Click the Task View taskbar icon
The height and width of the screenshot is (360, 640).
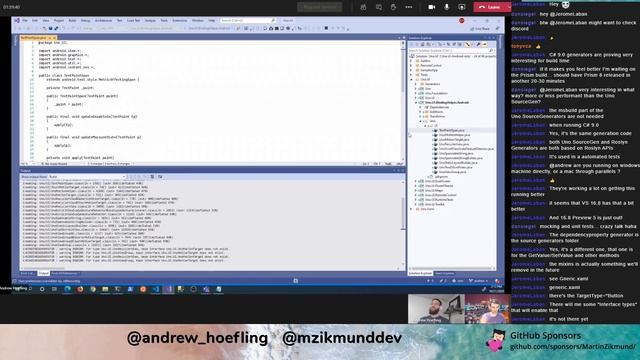[x=54, y=289]
